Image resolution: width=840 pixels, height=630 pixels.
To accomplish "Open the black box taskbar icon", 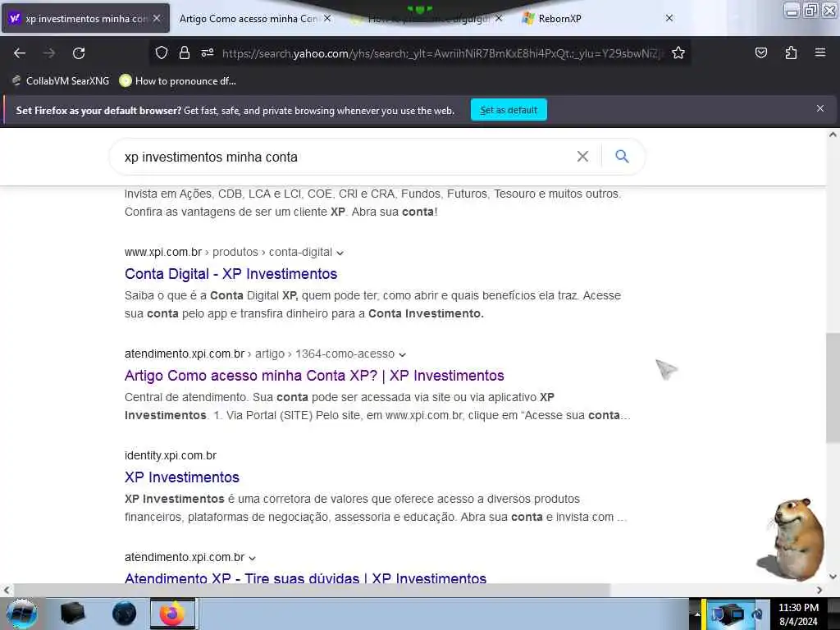I will (72, 614).
